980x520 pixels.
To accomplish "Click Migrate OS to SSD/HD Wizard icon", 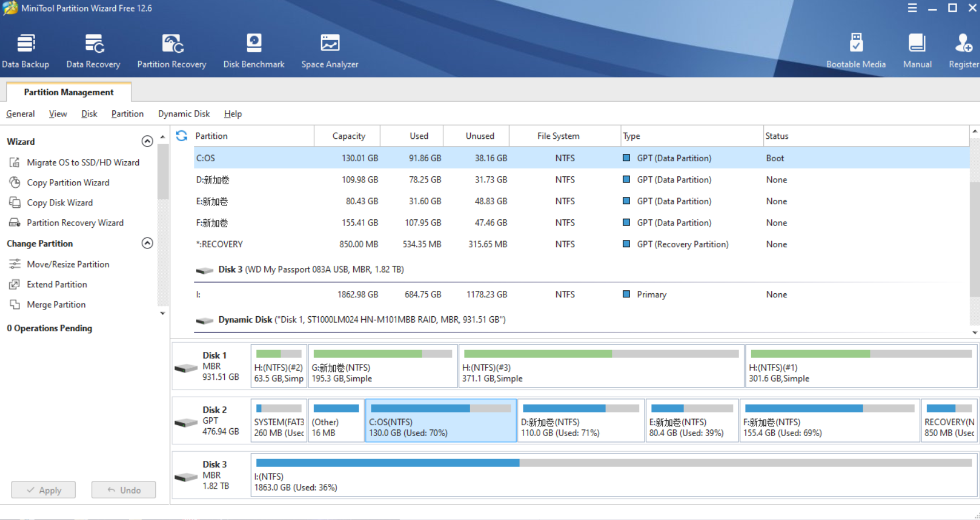I will tap(15, 162).
